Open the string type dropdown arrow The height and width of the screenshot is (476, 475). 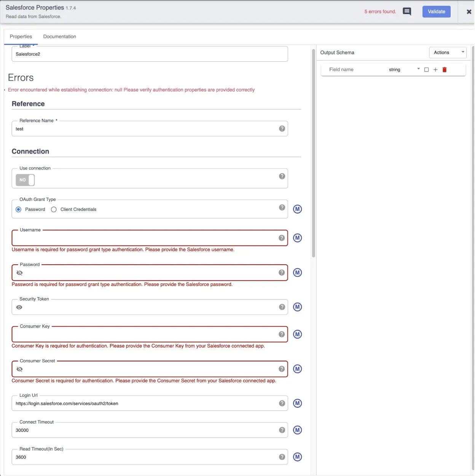pos(418,69)
